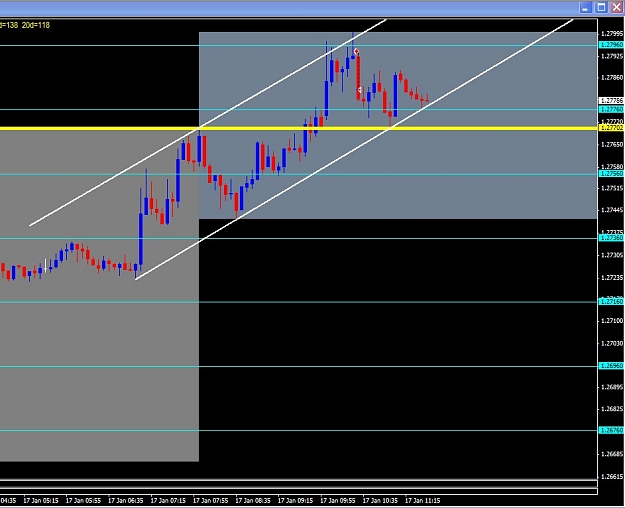Image resolution: width=625 pixels, height=508 pixels.
Task: Click the 17 Jan 05:15 time label
Action: (x=41, y=500)
